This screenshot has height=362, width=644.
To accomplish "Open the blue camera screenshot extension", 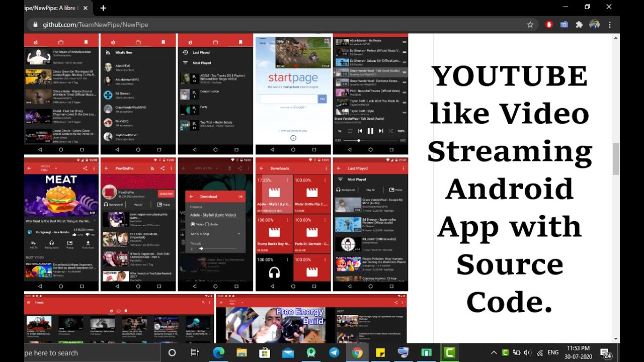I will (564, 25).
